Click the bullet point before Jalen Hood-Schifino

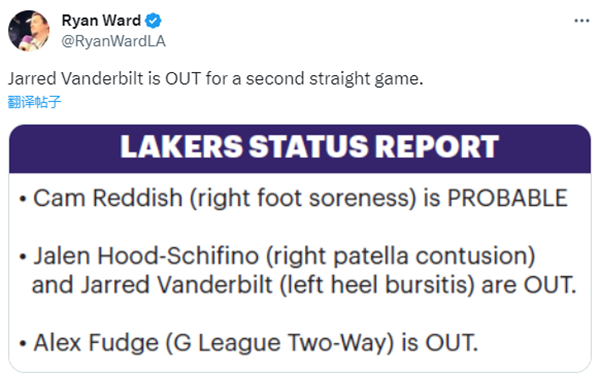(x=23, y=257)
